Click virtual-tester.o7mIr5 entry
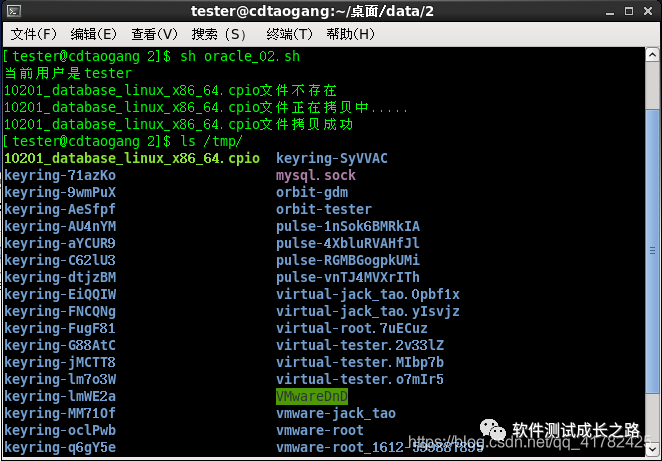Viewport: 662px width, 461px height. click(x=360, y=379)
